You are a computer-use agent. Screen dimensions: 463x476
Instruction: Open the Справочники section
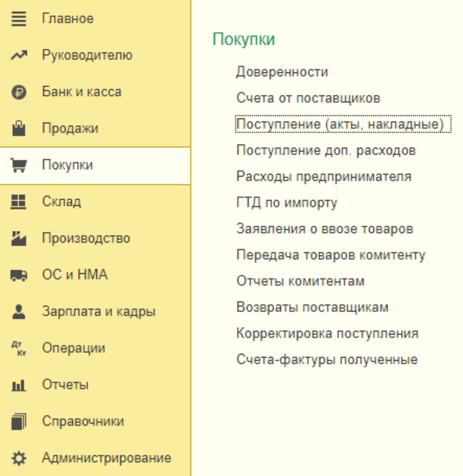coord(83,421)
